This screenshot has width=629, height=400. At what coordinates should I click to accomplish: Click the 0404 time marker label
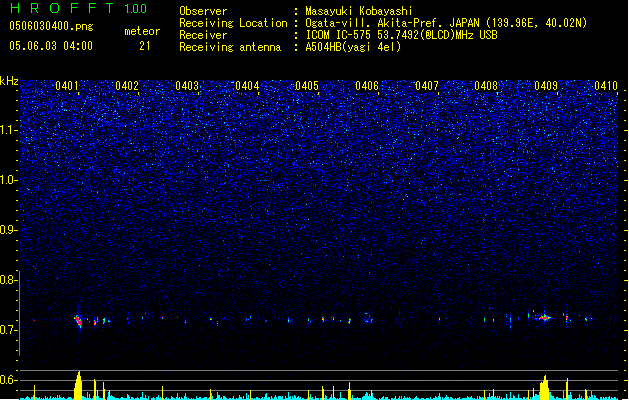[x=247, y=86]
